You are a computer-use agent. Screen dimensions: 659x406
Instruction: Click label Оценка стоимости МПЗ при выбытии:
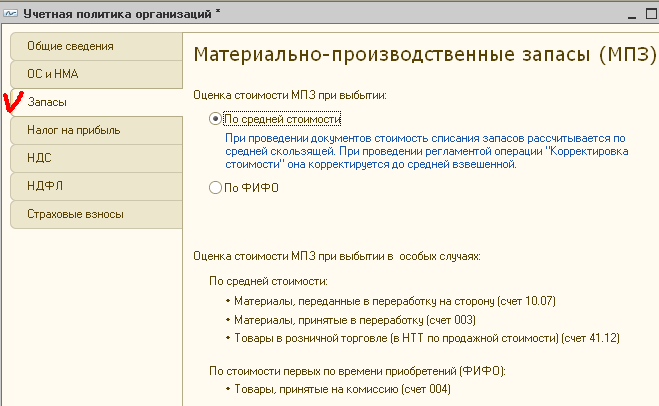point(290,95)
